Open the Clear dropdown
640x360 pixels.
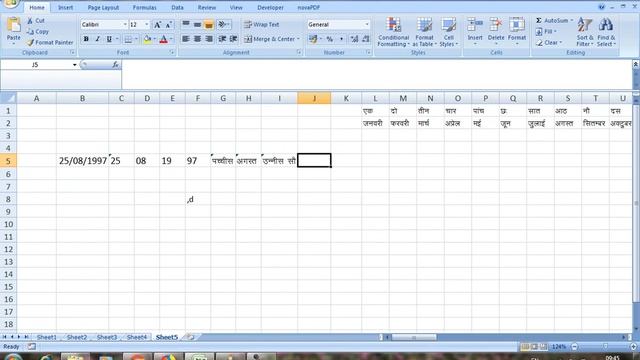(x=549, y=42)
